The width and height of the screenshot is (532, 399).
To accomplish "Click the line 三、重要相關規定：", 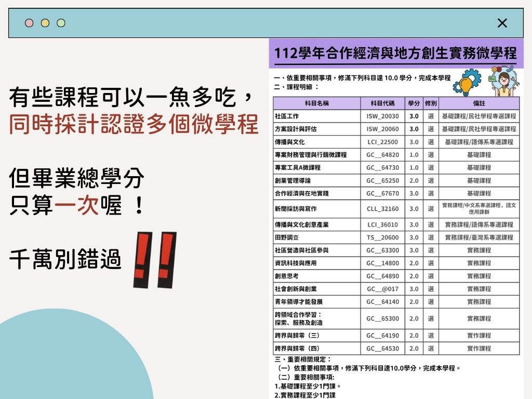I will (303, 360).
